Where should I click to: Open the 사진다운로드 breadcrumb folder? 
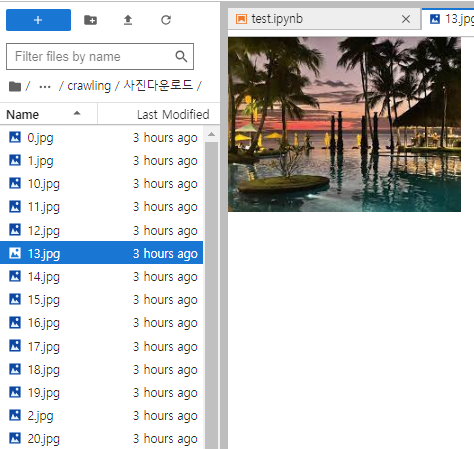tap(158, 85)
